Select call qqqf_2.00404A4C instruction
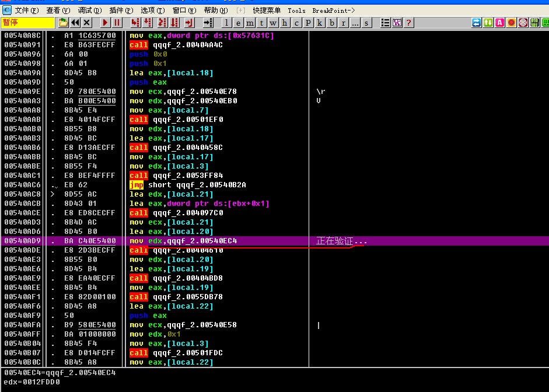This screenshot has height=392, width=549. click(176, 45)
